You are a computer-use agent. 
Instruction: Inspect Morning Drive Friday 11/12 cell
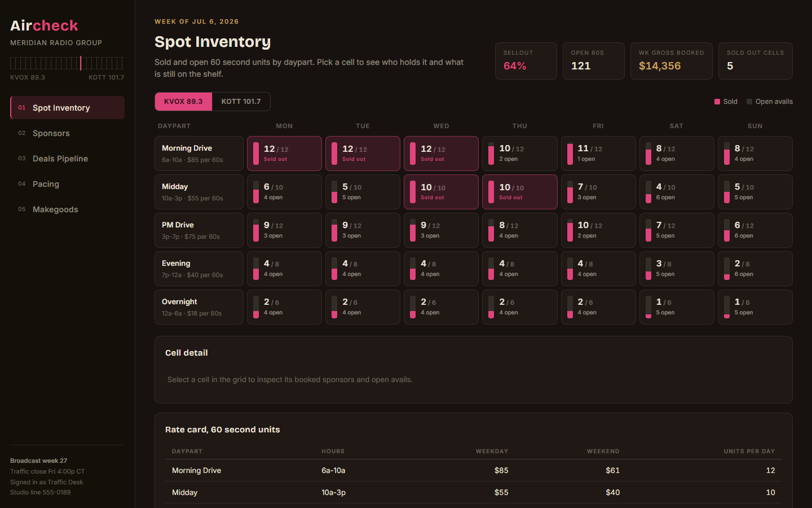coord(598,154)
